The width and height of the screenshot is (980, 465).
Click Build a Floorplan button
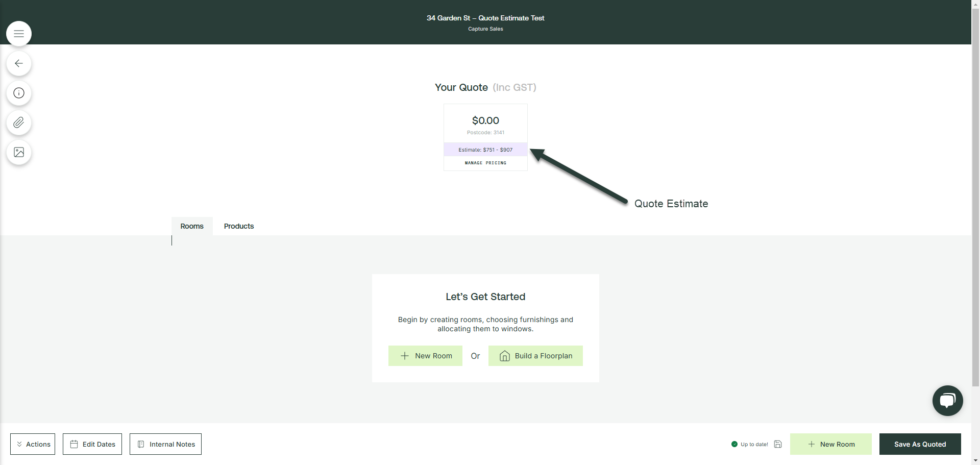click(x=535, y=356)
